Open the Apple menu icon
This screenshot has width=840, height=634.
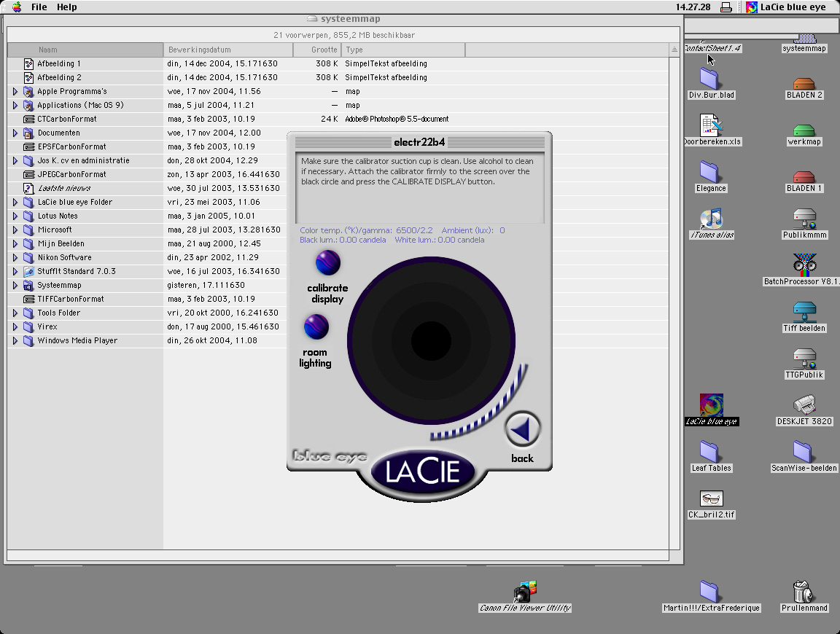coord(17,7)
